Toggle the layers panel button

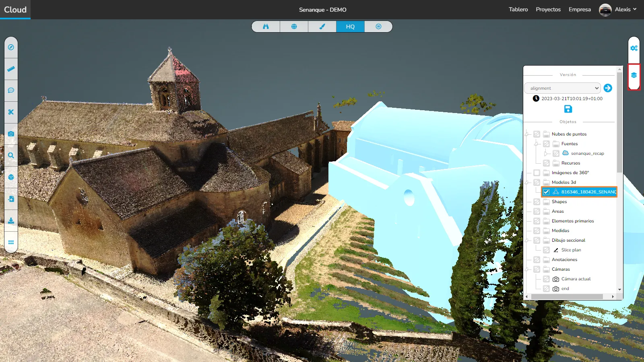click(634, 75)
